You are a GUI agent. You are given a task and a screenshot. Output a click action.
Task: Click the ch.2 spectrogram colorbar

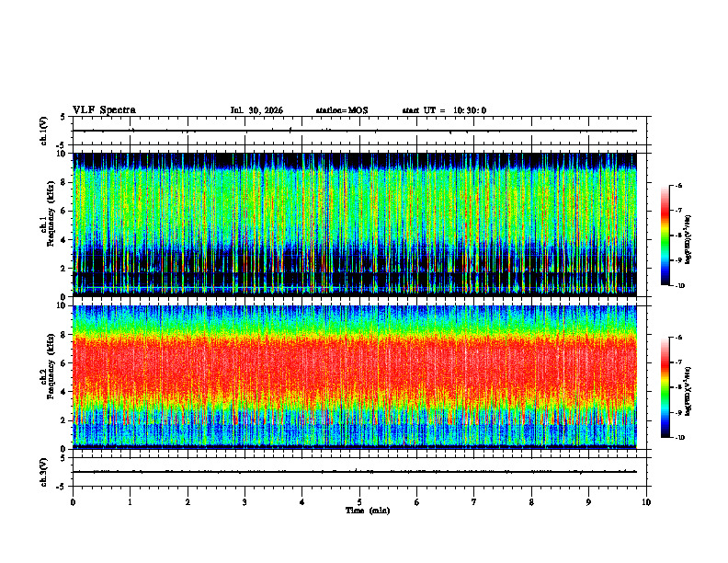click(665, 387)
